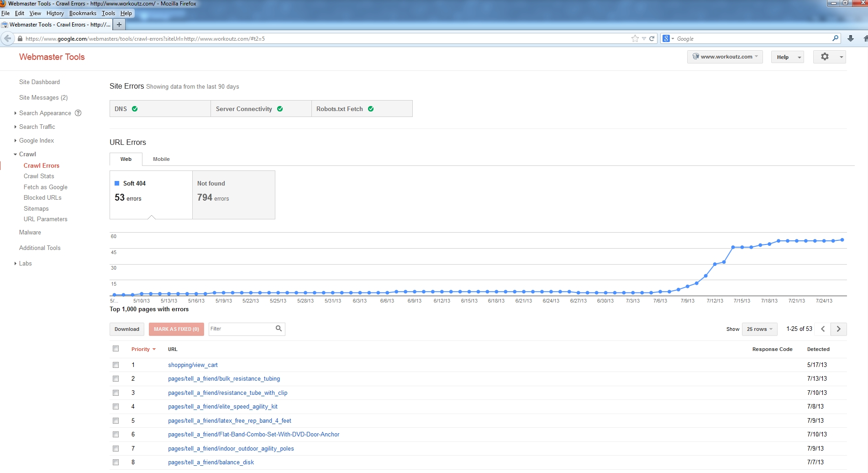Click the Response Code column header

772,349
